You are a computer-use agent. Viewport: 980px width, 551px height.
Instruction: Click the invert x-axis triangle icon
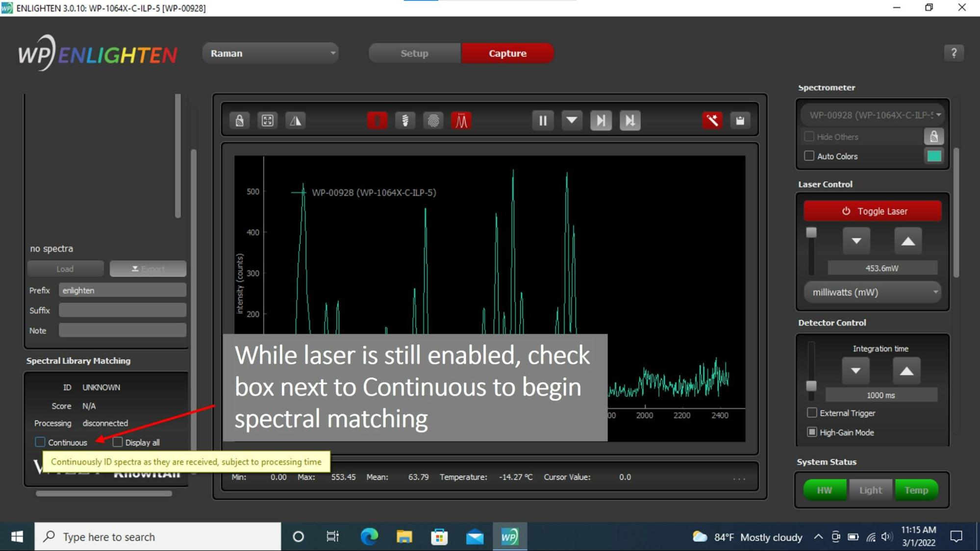tap(296, 121)
